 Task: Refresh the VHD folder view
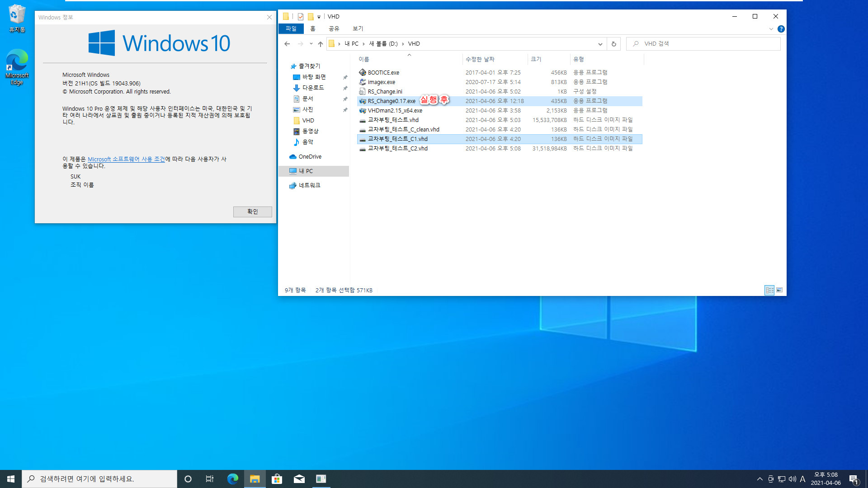pos(613,44)
